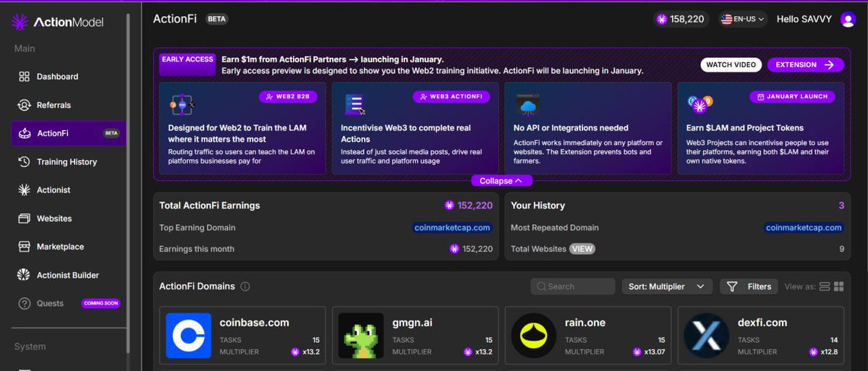Screen dimensions: 868x371
Task: Open the Training History icon
Action: pos(24,162)
